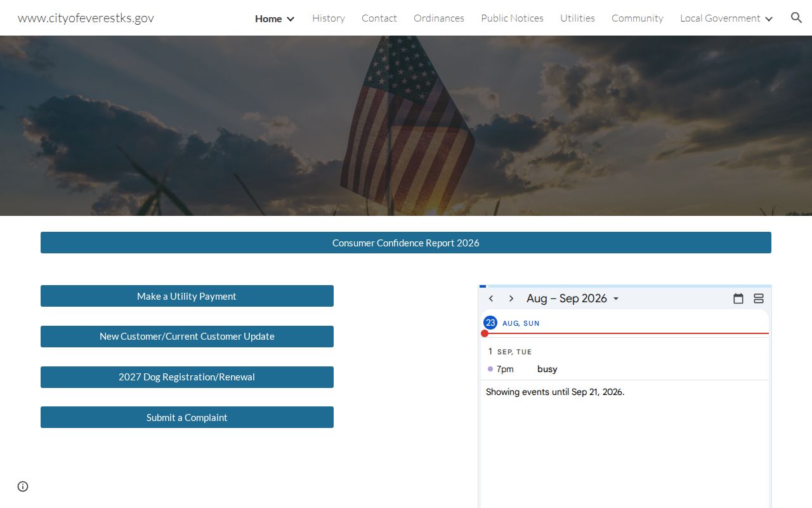This screenshot has height=508, width=812.
Task: Click the www.cityofeverestks.gov site title
Action: pyautogui.click(x=86, y=18)
